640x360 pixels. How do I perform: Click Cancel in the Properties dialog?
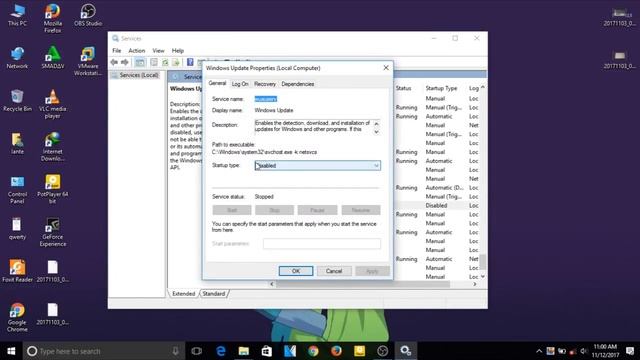(x=334, y=271)
